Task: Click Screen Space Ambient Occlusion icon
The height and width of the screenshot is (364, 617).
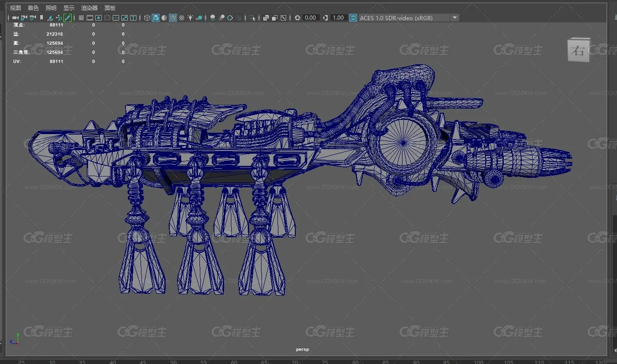Action: [x=213, y=18]
